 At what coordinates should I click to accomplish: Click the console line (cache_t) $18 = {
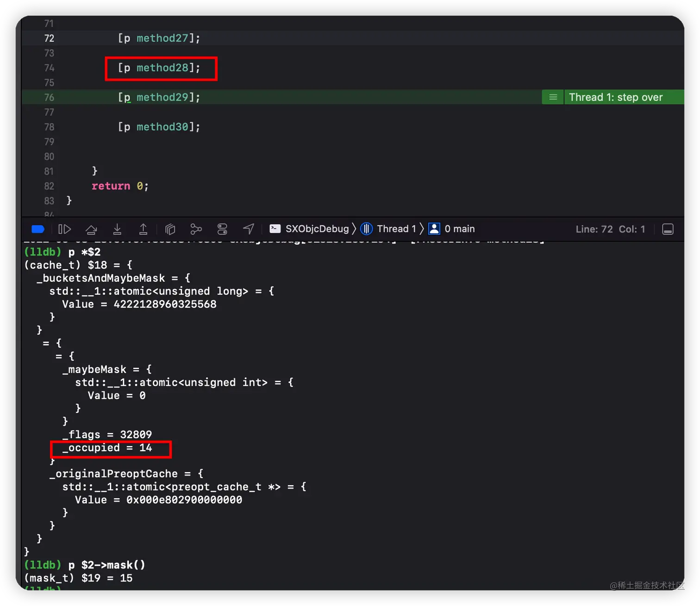pyautogui.click(x=78, y=265)
